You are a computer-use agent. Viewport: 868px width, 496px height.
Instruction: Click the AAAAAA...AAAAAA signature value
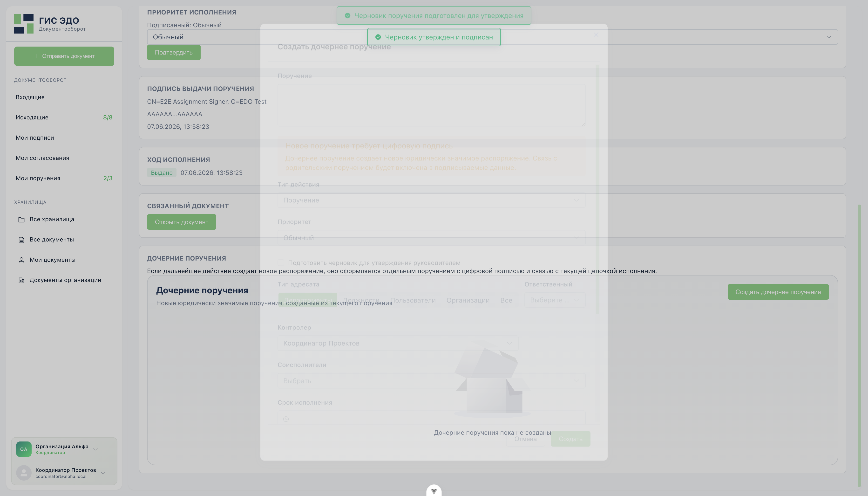(175, 114)
